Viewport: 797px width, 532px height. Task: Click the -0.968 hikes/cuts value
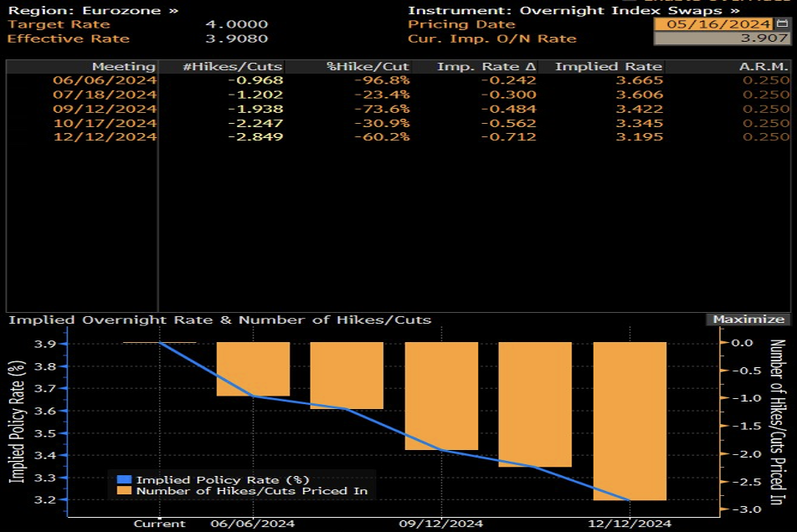tap(255, 80)
